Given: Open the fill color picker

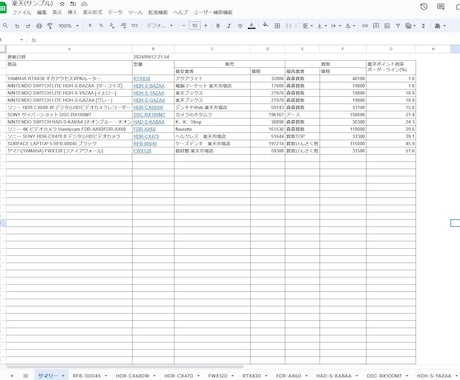Looking at the screenshot, I should 266,25.
